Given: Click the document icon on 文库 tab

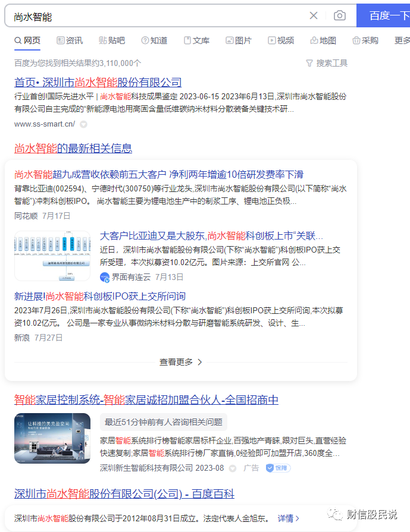Looking at the screenshot, I should [x=187, y=40].
